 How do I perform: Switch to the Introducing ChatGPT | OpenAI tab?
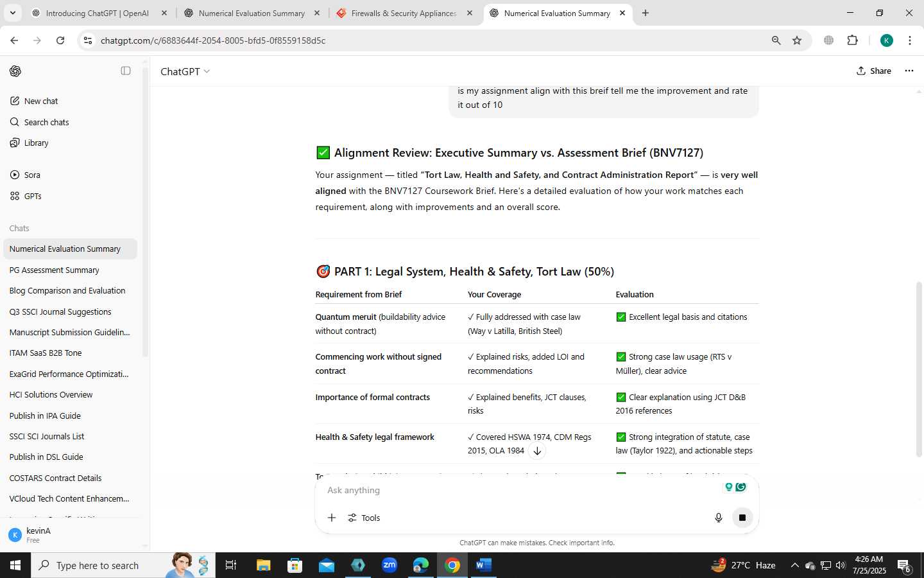(98, 13)
